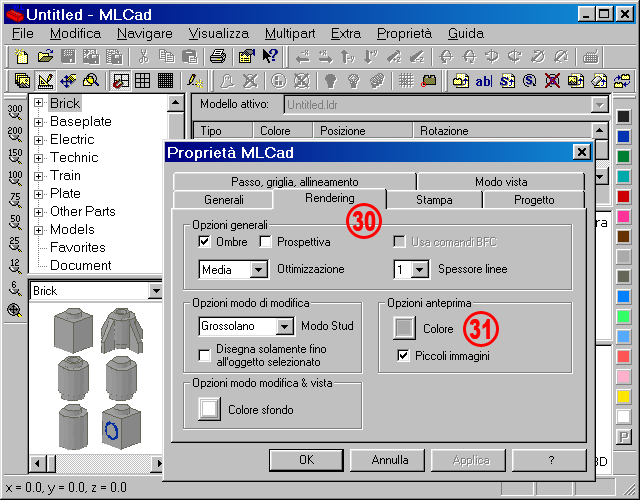This screenshot has width=640, height=500.
Task: Click the Annulla button
Action: coord(389,460)
